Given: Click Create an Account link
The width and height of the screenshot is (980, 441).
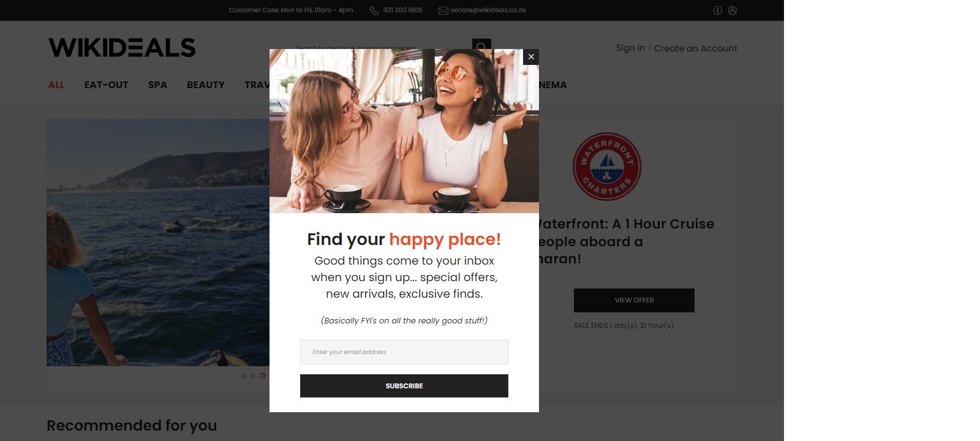Looking at the screenshot, I should coord(696,48).
